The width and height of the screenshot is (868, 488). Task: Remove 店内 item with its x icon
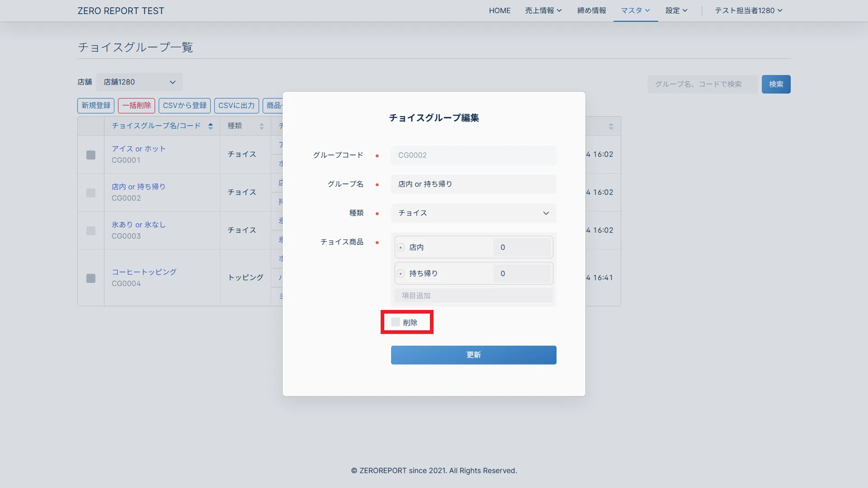coord(401,248)
